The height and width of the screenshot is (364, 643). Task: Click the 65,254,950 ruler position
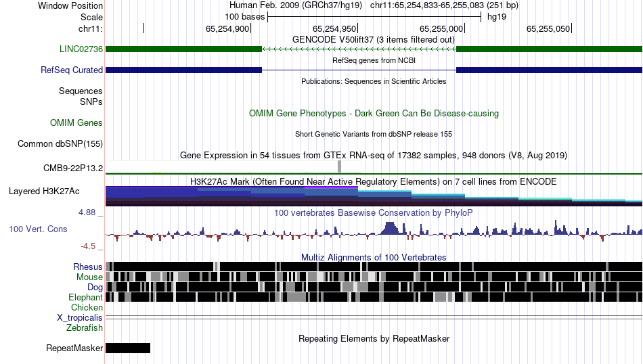(334, 28)
